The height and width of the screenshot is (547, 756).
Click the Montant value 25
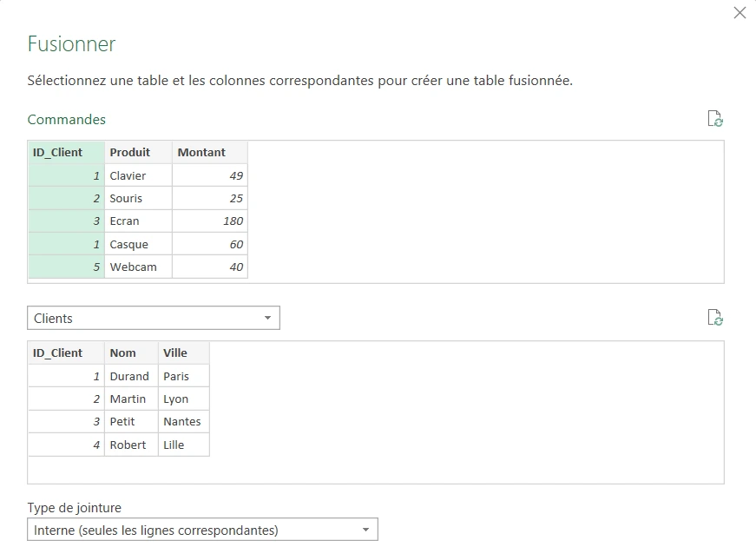pyautogui.click(x=210, y=198)
